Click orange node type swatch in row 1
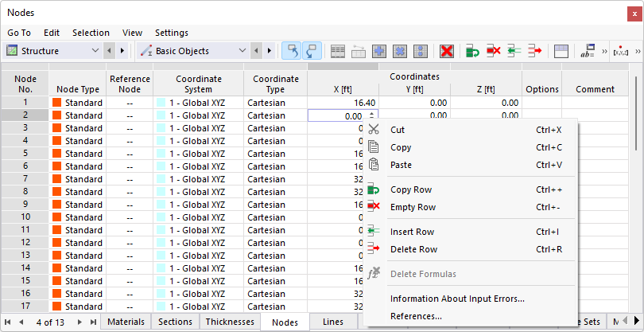This screenshot has height=332, width=644. [x=57, y=103]
